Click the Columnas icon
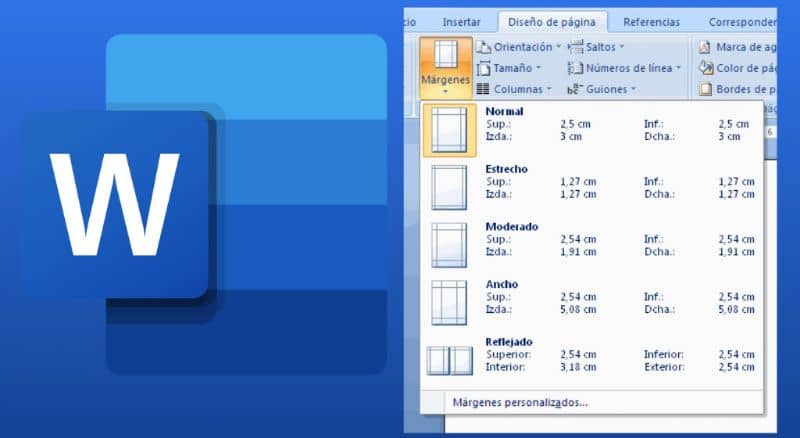The height and width of the screenshot is (438, 800). coord(483,89)
